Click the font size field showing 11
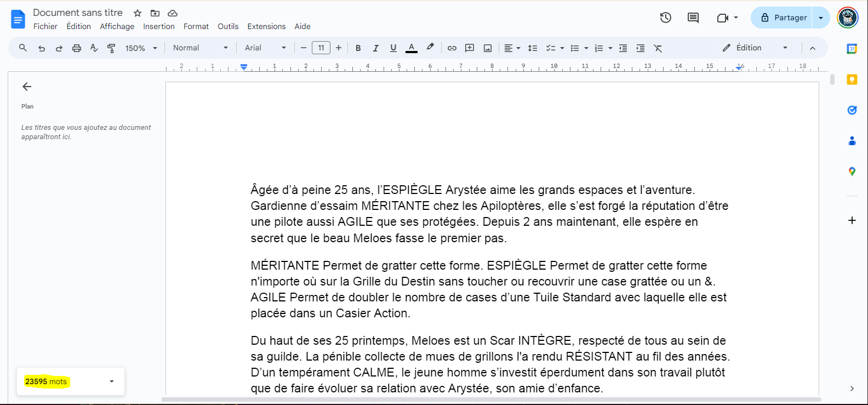 point(321,48)
